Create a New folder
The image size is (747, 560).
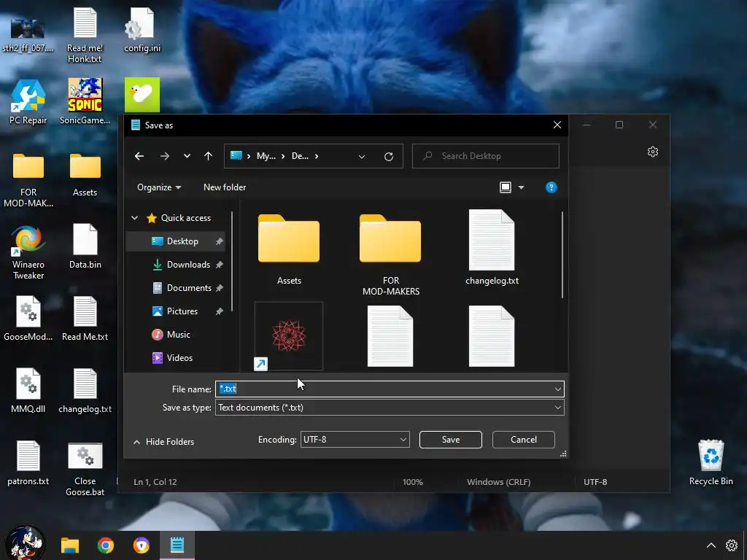(225, 187)
